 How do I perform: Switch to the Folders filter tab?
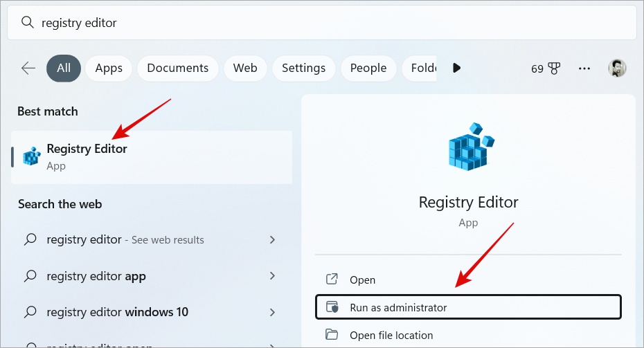click(419, 68)
